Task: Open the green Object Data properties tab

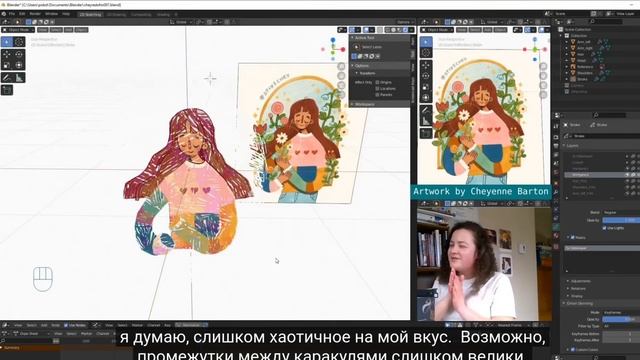Action: pos(556,227)
